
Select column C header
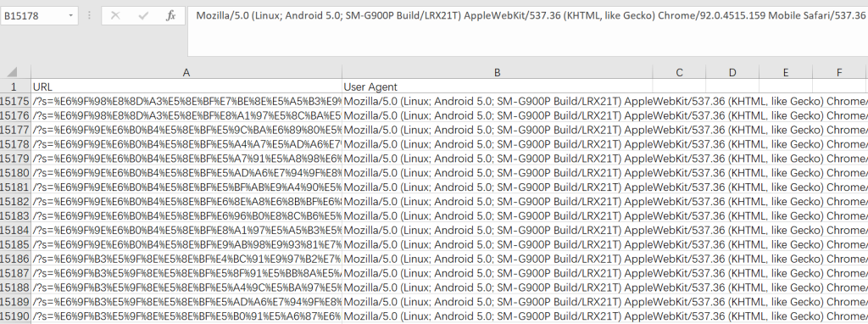(679, 73)
